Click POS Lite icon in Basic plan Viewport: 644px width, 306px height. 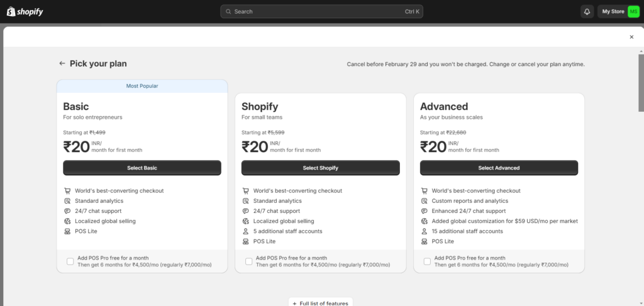coord(67,231)
